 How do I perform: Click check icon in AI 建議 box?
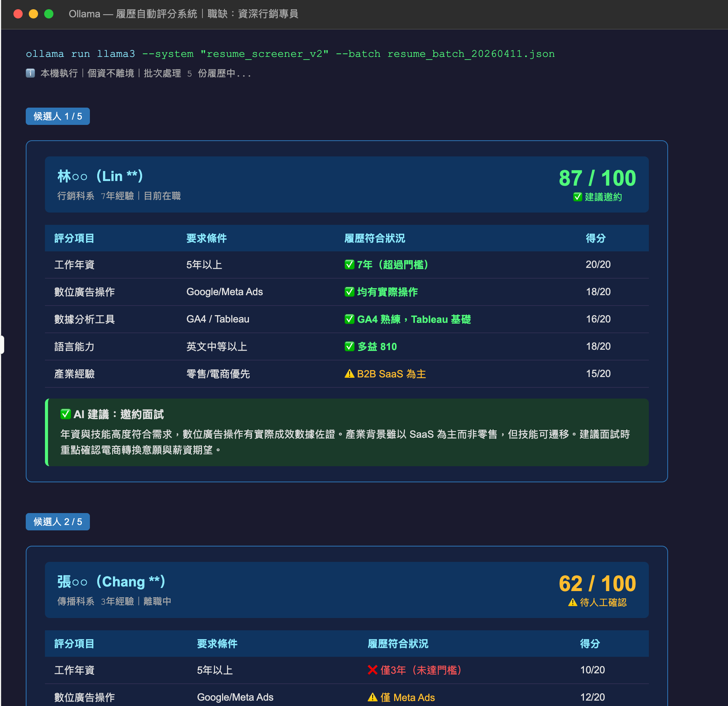point(65,414)
